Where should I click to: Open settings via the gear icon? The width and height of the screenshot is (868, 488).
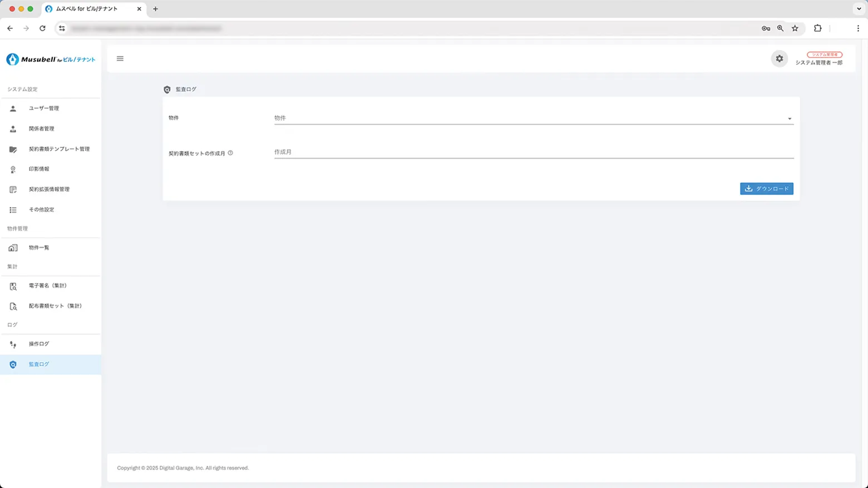coord(779,58)
